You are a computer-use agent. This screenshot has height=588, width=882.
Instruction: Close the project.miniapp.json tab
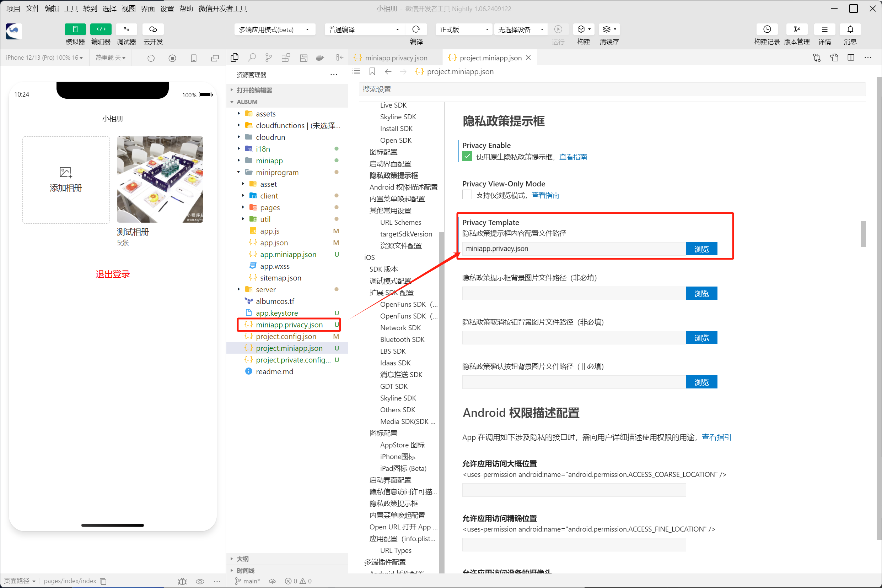(528, 58)
